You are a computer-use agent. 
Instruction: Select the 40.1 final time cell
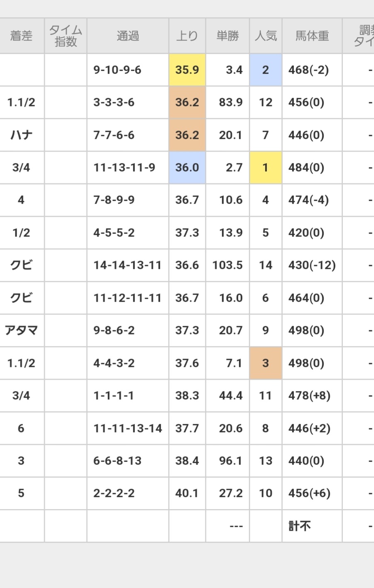tap(187, 493)
